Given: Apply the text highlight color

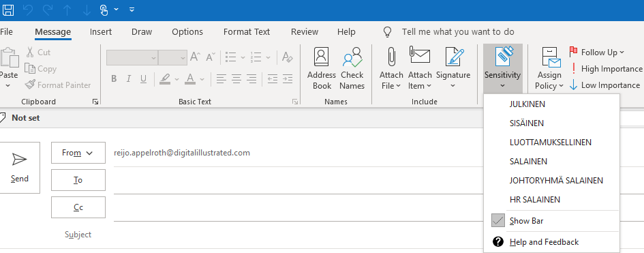Looking at the screenshot, I should click(165, 79).
